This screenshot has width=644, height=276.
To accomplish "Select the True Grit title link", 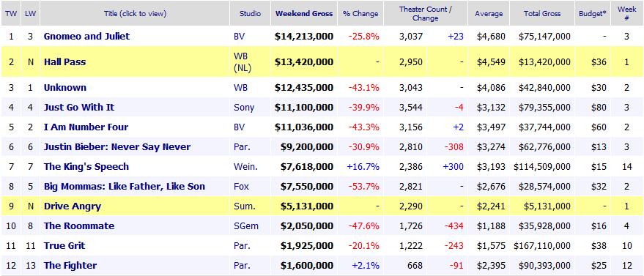I will tap(64, 246).
